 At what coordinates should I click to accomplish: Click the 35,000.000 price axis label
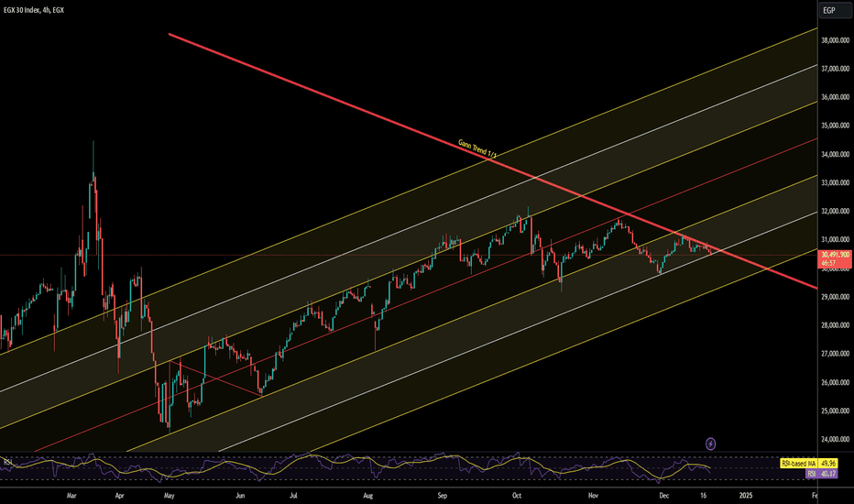835,126
